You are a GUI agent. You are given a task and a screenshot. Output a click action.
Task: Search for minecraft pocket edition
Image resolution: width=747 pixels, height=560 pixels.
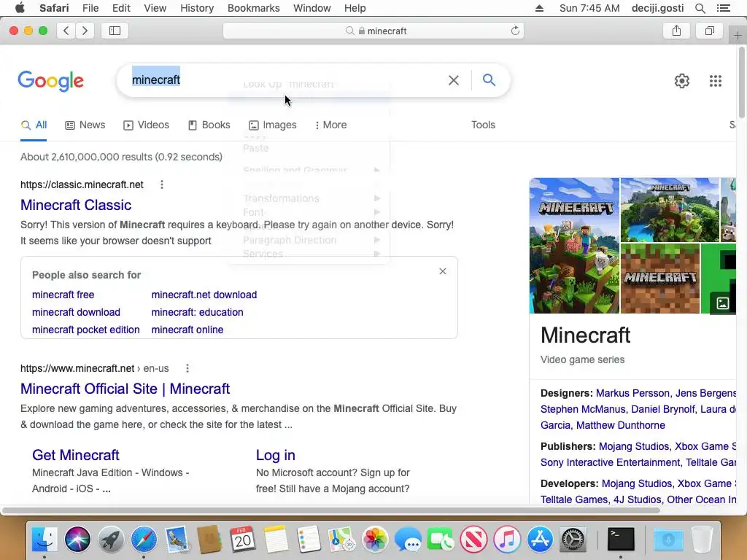pos(86,330)
